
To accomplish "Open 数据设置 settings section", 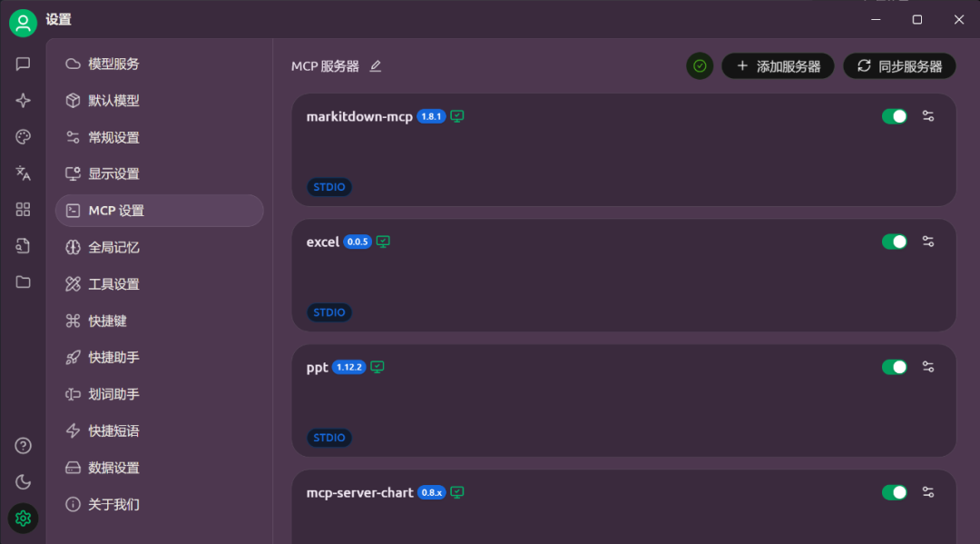I will [x=160, y=468].
